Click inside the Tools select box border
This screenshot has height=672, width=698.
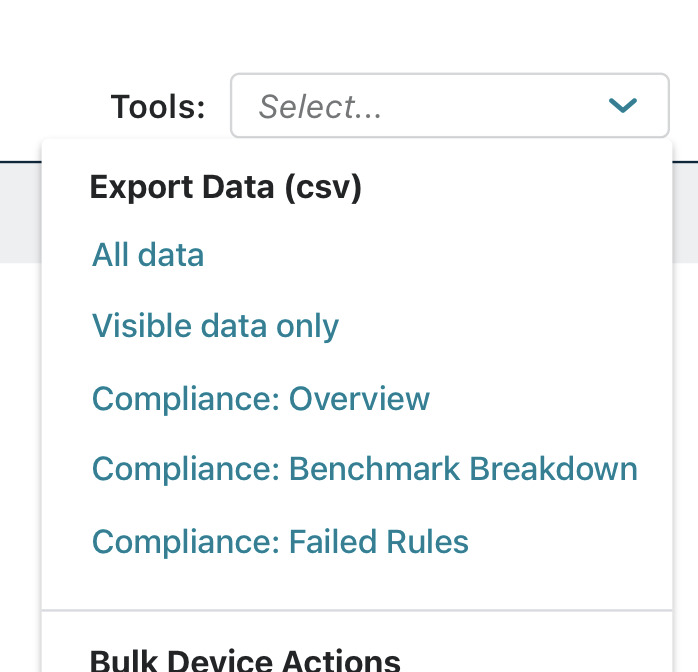[x=450, y=105]
